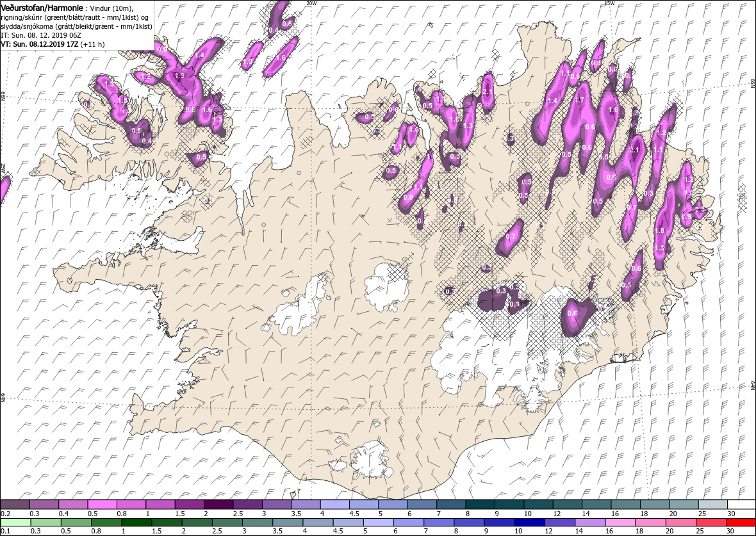
Task: Click the bright pink 0.5 swatch, purple legend
Action: pyautogui.click(x=102, y=505)
